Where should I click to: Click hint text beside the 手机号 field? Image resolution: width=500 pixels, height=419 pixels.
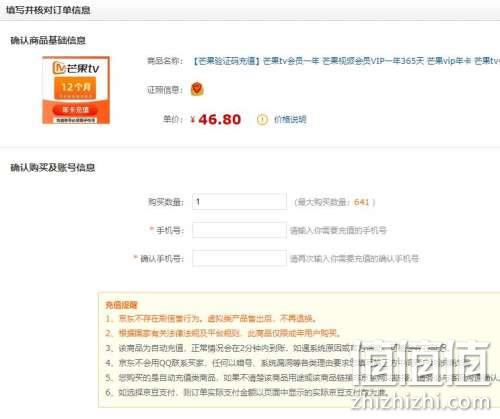click(338, 230)
